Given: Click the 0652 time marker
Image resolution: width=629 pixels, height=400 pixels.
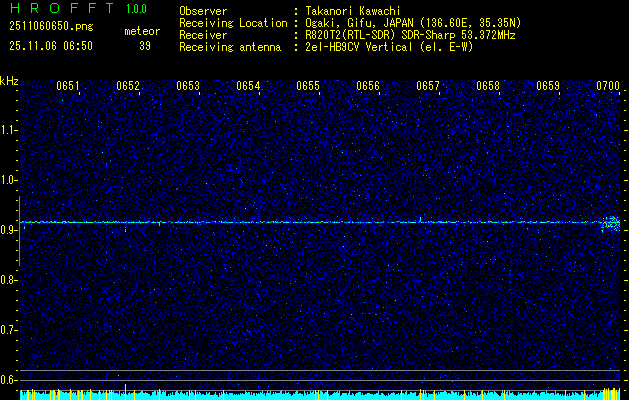Looking at the screenshot, I should click(x=128, y=86).
